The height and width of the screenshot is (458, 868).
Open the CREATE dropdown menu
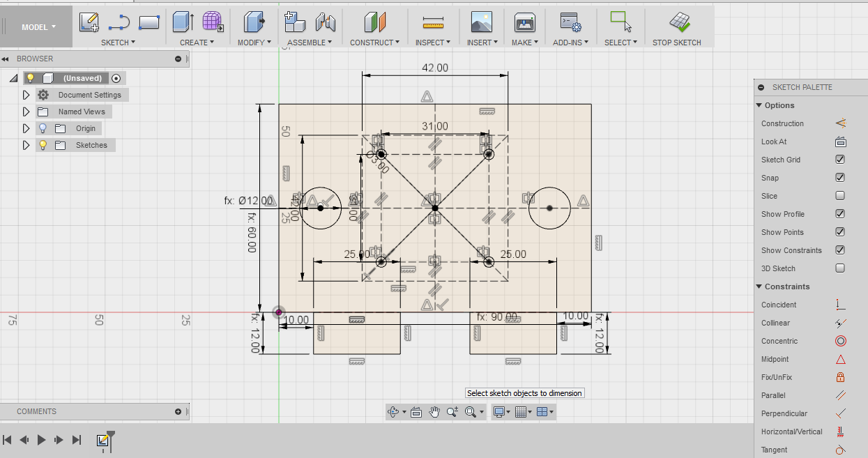(x=196, y=42)
